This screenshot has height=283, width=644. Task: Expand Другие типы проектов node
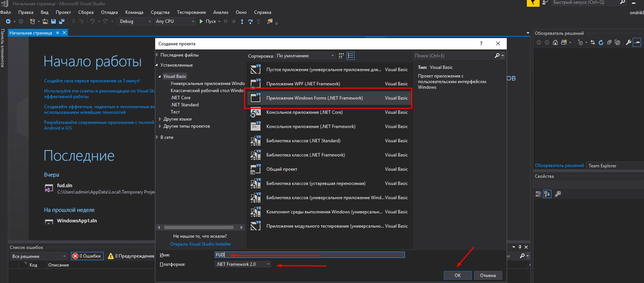(160, 126)
